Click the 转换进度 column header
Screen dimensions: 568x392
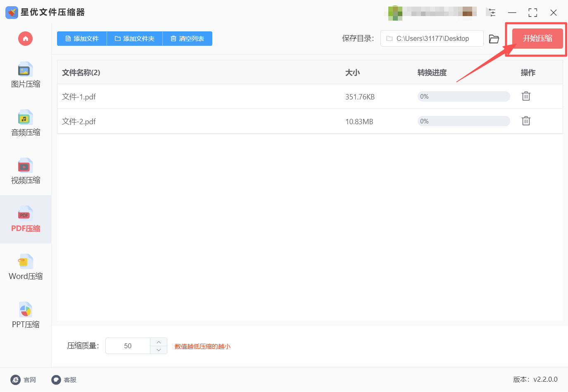[x=432, y=73]
